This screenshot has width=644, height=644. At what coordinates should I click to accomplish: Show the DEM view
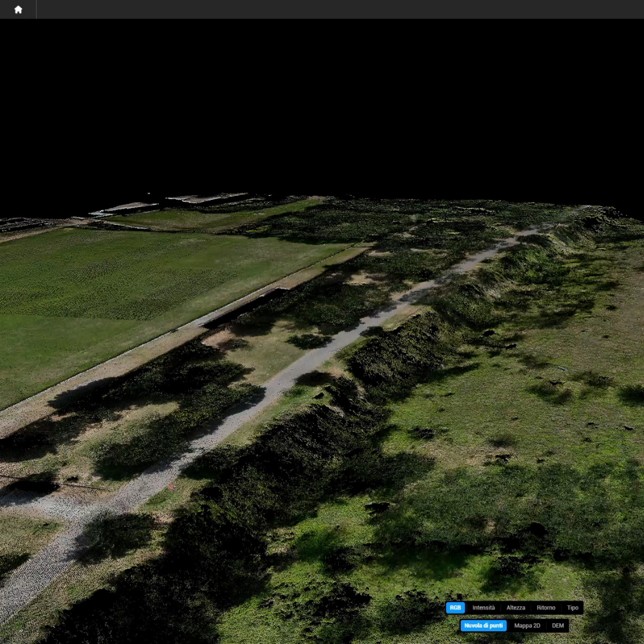pos(558,626)
